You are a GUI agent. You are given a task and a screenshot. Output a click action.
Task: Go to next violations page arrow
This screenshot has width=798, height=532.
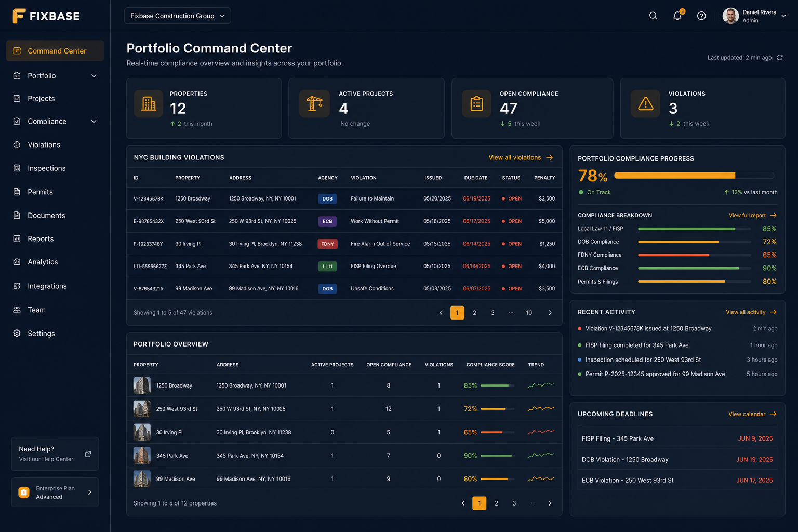click(550, 313)
